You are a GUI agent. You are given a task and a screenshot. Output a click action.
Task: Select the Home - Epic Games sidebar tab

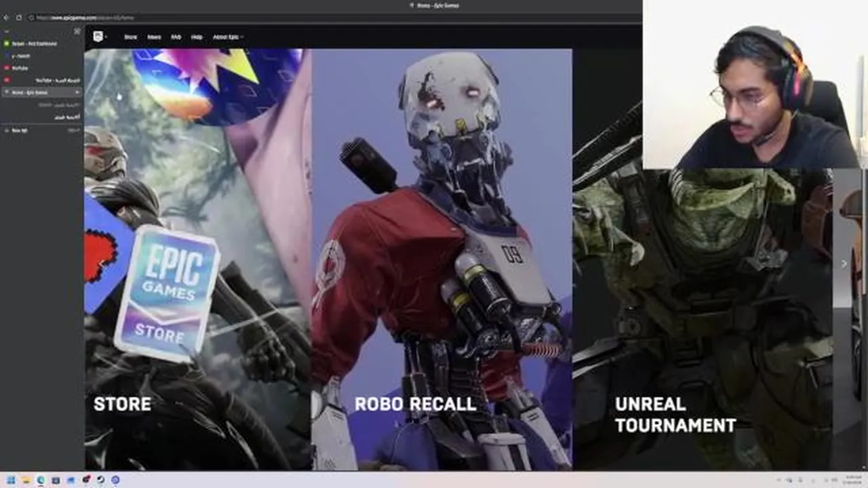click(41, 92)
